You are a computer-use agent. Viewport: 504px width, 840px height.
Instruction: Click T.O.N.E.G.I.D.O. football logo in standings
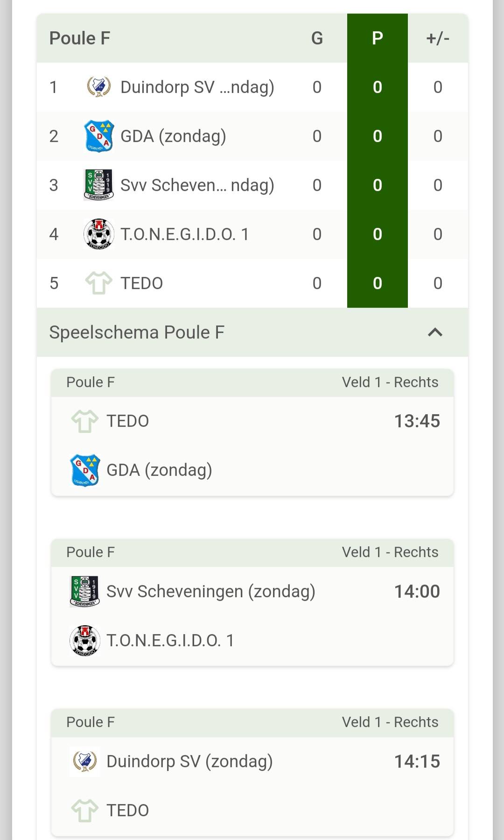(98, 234)
